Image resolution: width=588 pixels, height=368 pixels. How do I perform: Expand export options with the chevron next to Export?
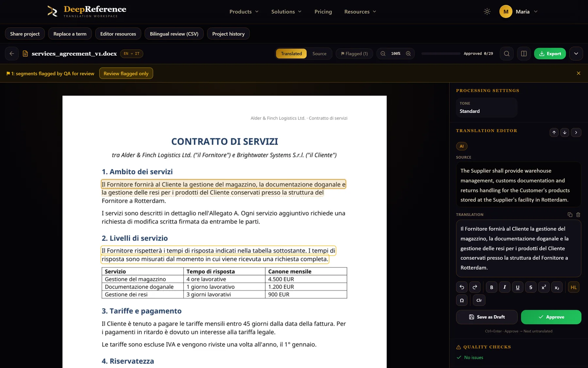click(576, 54)
